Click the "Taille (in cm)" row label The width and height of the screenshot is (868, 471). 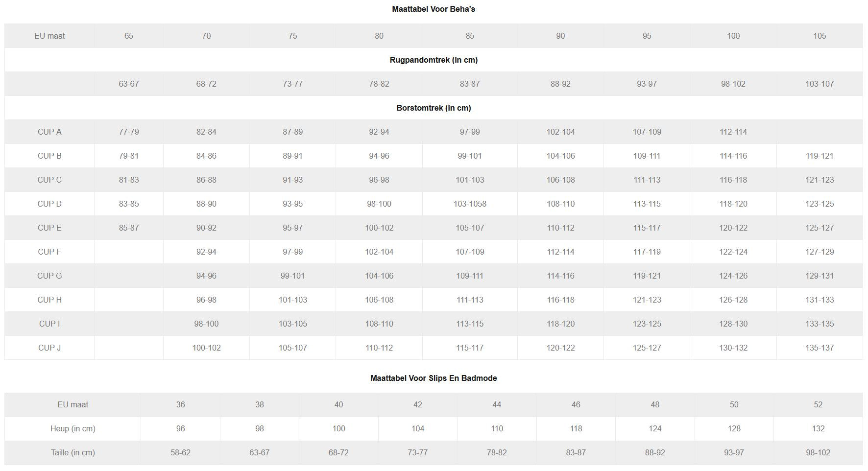tap(73, 452)
